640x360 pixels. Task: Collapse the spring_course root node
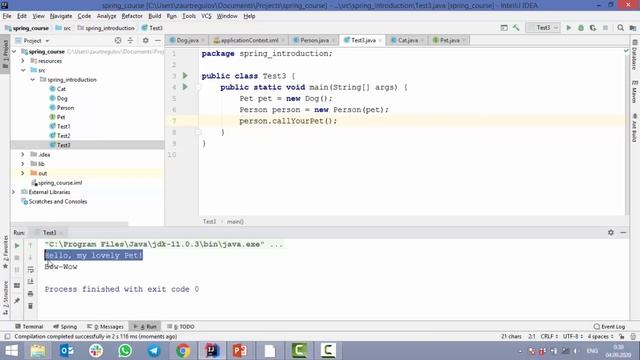pos(14,51)
